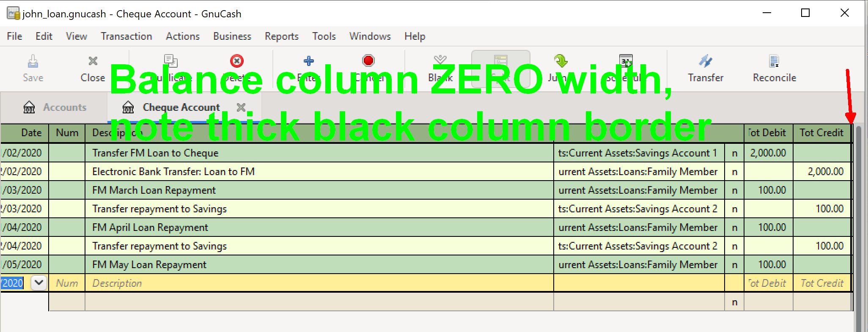
Task: Click the Tot Credit column header
Action: click(821, 133)
